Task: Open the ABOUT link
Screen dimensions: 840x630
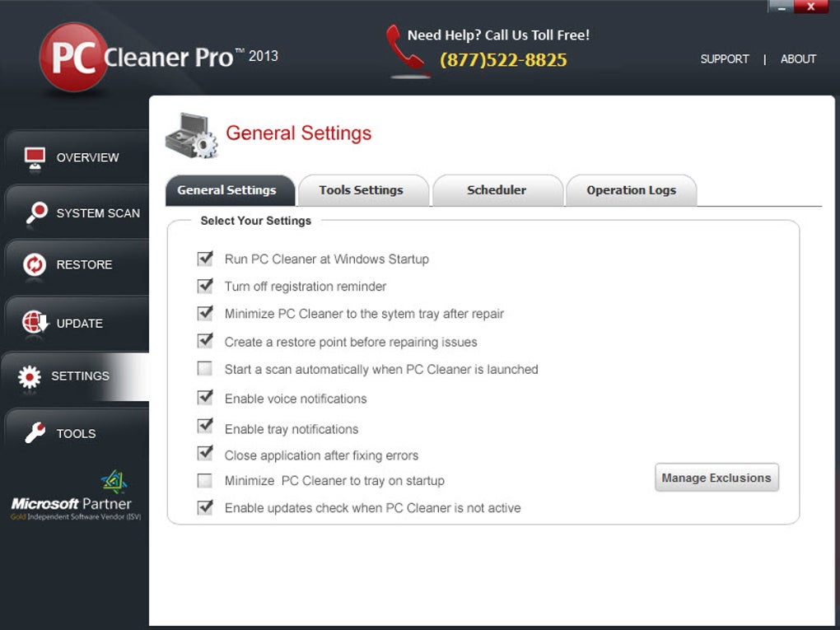Action: coord(798,59)
